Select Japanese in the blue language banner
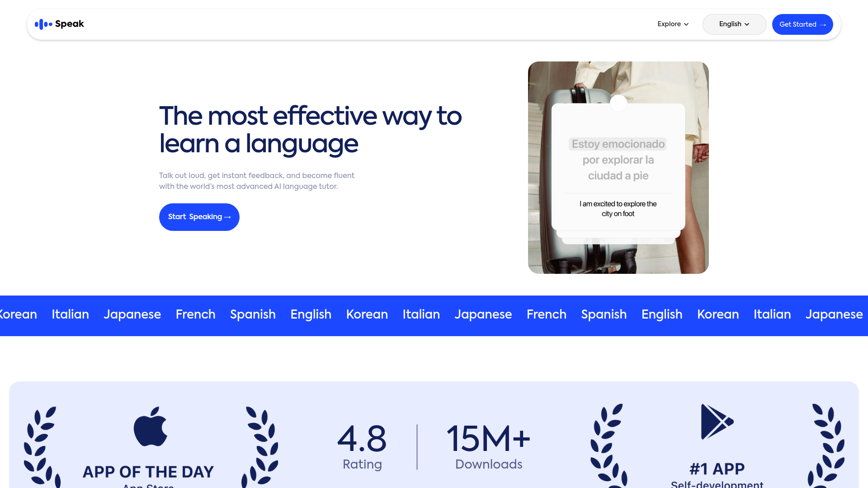Viewport: 868px width, 488px height. tap(483, 314)
